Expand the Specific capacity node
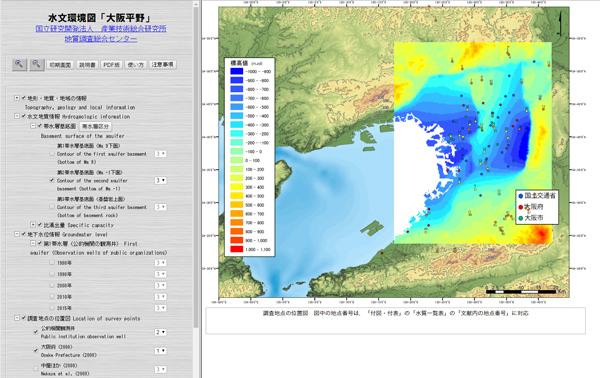Viewport: 600px width, 378px height. pyautogui.click(x=33, y=225)
